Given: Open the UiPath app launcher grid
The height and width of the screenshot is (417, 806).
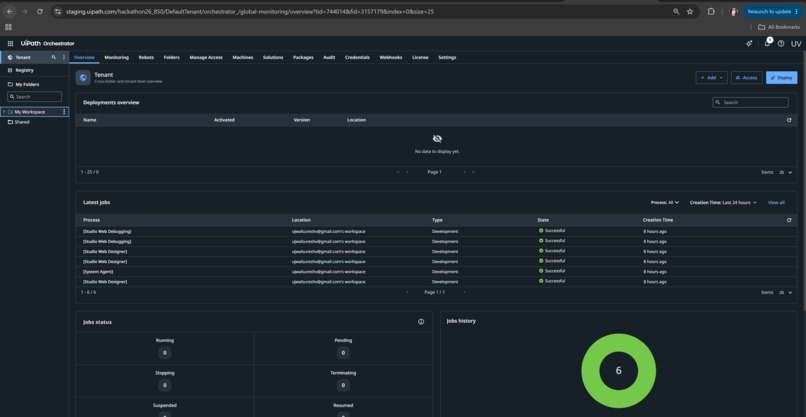Looking at the screenshot, I should coord(10,44).
